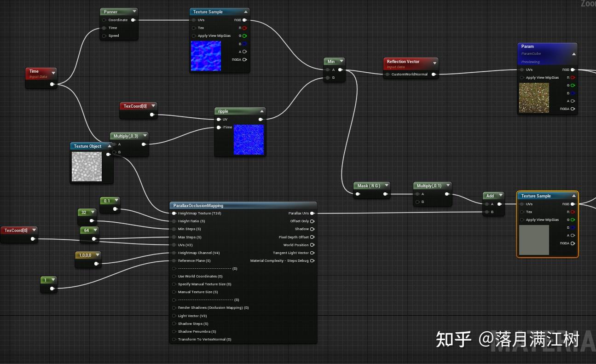Select the TexCoord[0] node feeding Parallax UVs
Screen dimensions: 596x364
[19, 234]
